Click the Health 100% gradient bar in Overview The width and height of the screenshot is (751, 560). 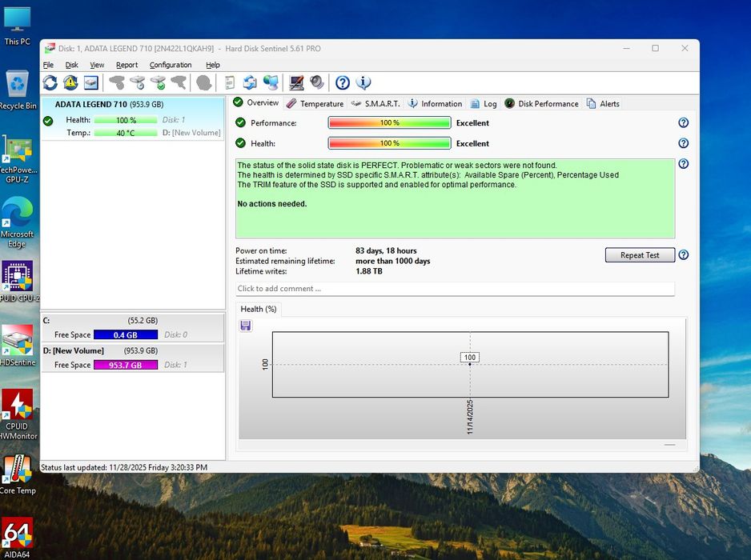pos(389,143)
